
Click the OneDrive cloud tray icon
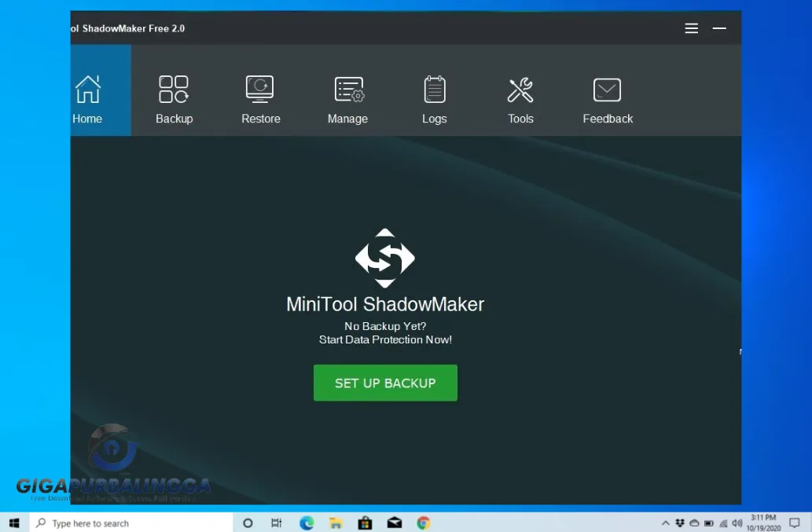coord(694,523)
